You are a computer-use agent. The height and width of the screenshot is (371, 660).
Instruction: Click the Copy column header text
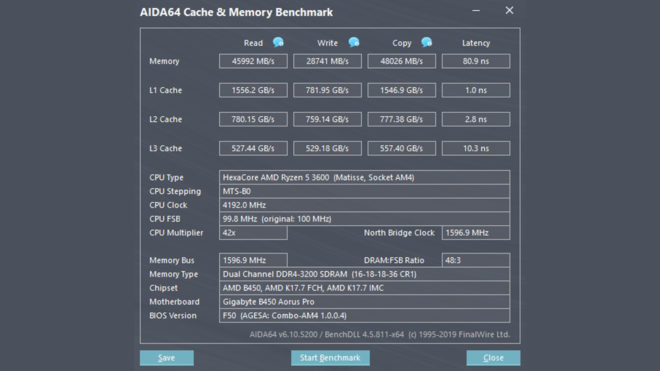coord(402,43)
